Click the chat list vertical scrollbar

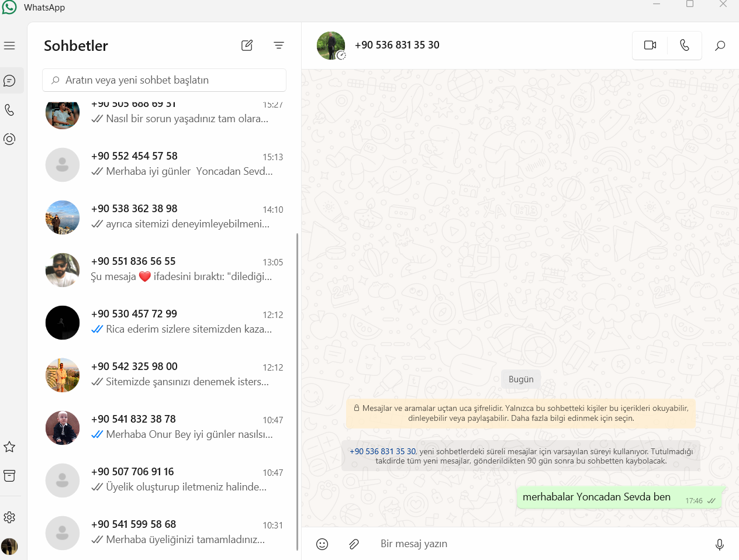click(x=298, y=392)
